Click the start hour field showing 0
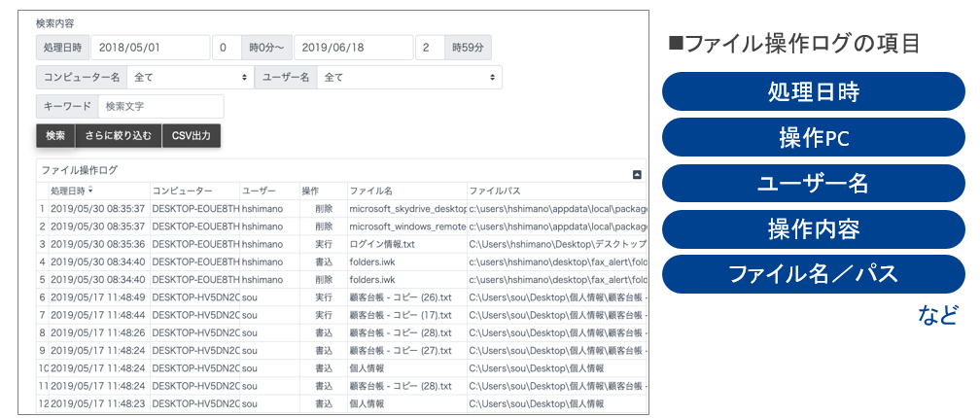This screenshot has width=980, height=418. click(x=227, y=48)
